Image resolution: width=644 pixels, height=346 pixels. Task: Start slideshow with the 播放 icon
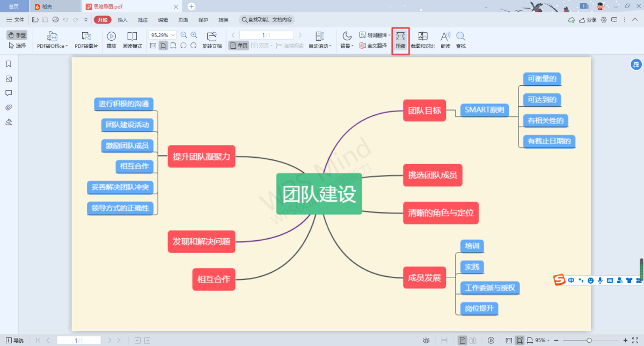111,40
